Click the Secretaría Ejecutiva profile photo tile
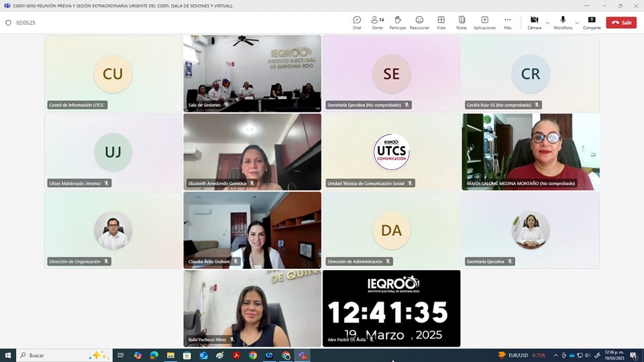Image resolution: width=644 pixels, height=362 pixels. click(531, 230)
